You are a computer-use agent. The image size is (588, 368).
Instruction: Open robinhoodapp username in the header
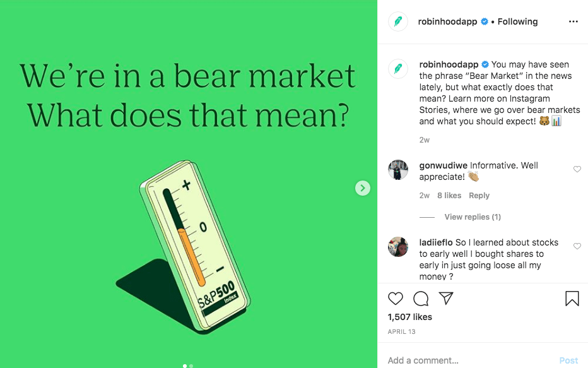coord(447,21)
